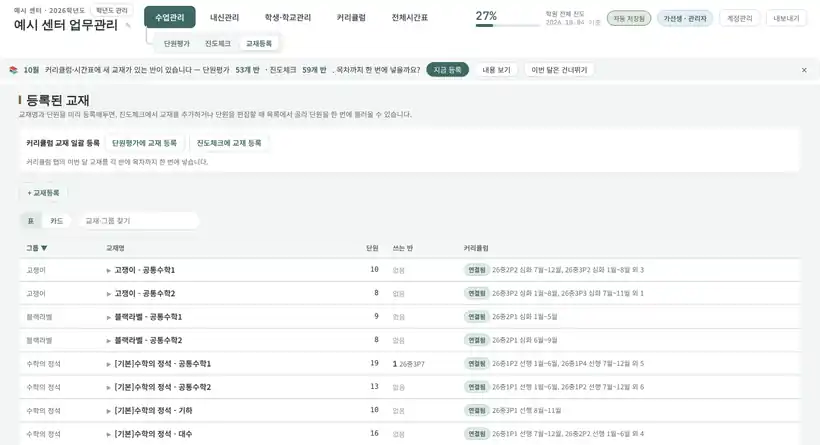Switch to the 전체시간표 tab
The width and height of the screenshot is (820, 445).
[409, 17]
